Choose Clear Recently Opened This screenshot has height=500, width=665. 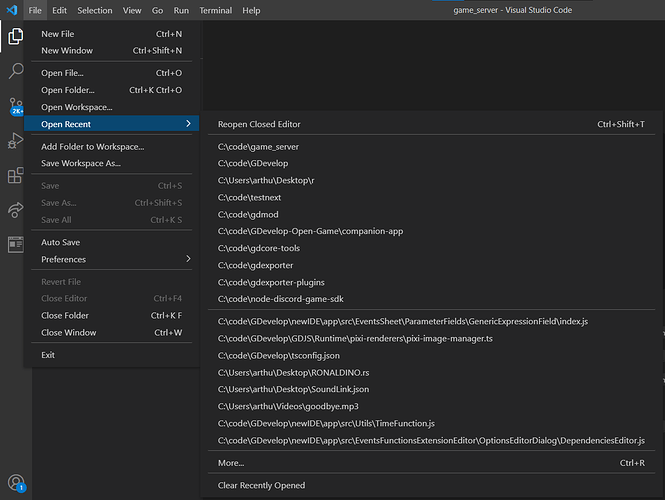pos(431,485)
